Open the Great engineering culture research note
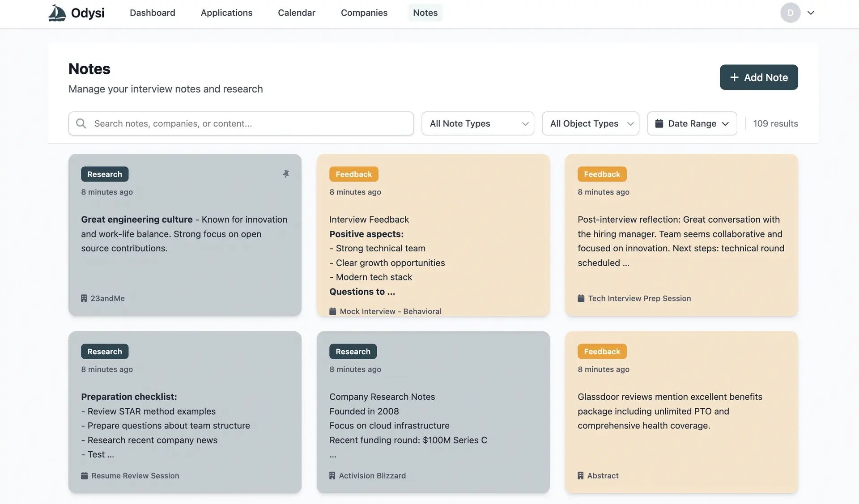Screen dimensions: 859x504 [185, 235]
